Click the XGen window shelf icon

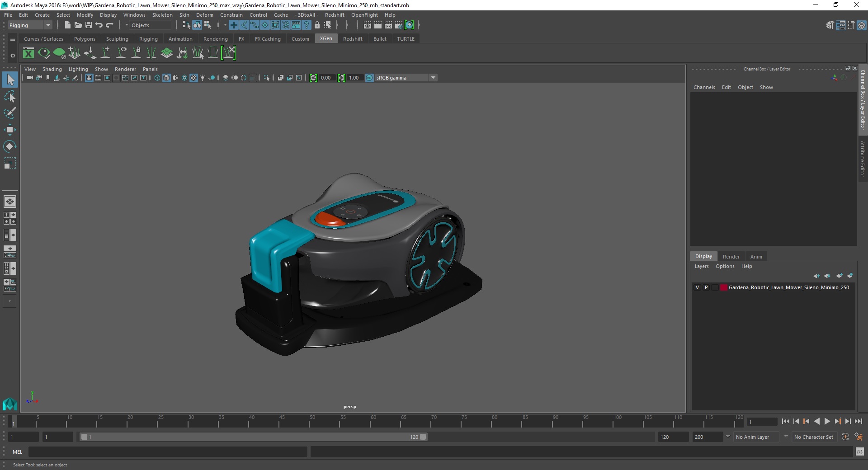click(x=28, y=53)
